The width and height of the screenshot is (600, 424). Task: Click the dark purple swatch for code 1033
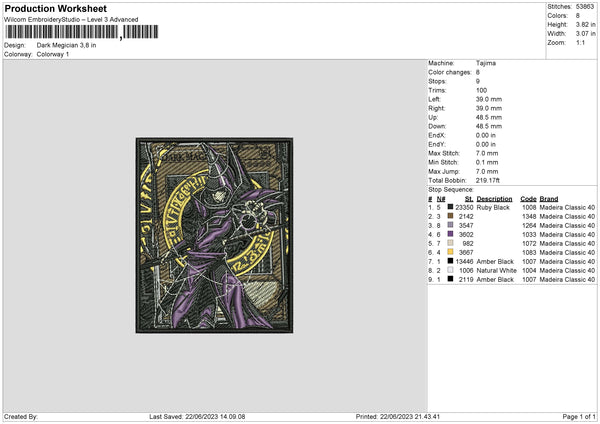tap(450, 234)
